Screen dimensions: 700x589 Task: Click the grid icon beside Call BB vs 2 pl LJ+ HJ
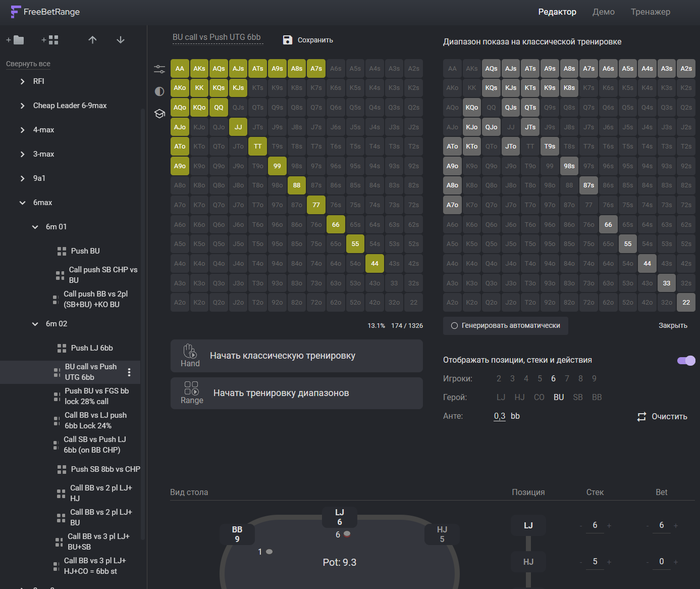[61, 493]
